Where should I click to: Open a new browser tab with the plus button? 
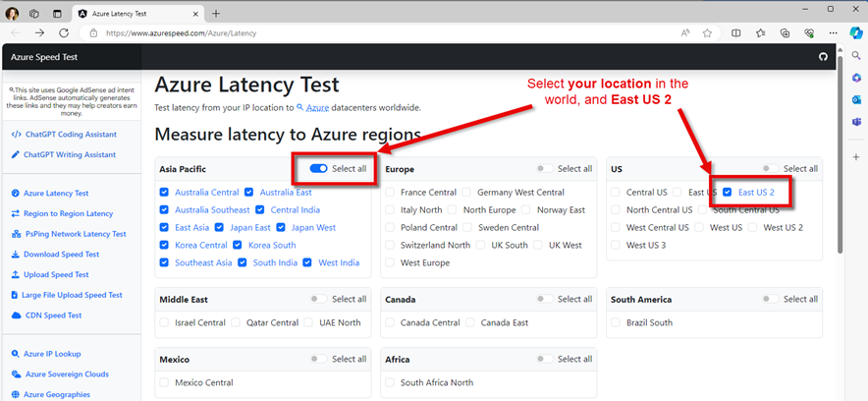click(x=216, y=14)
